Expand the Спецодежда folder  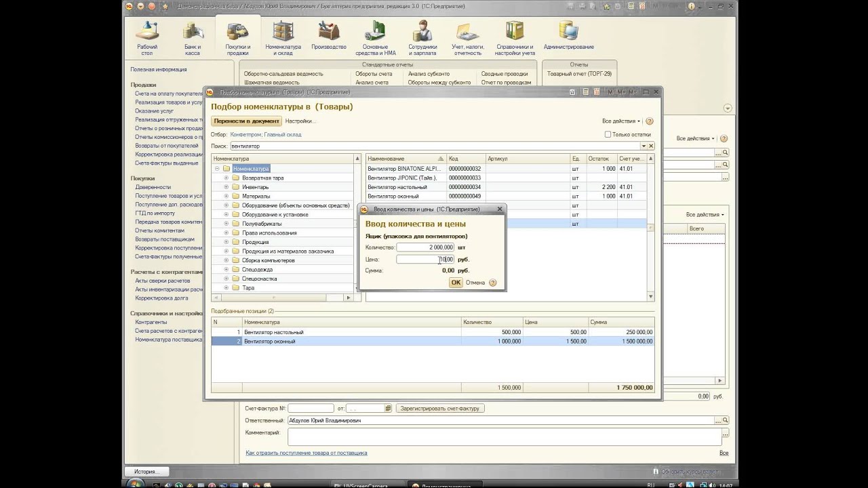[226, 269]
